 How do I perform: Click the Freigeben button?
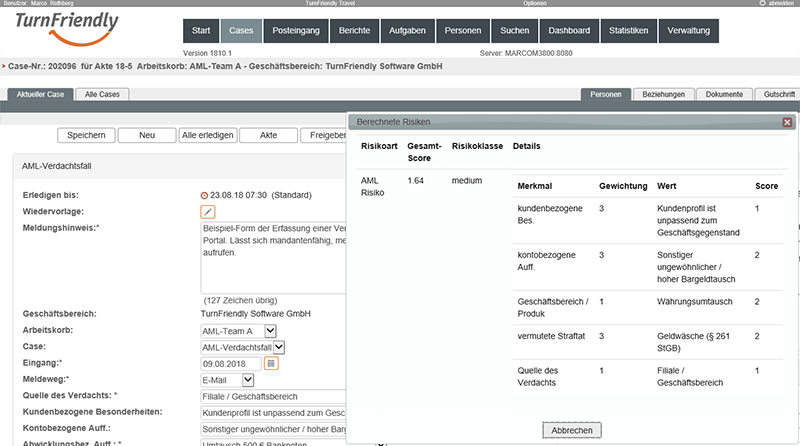point(323,135)
